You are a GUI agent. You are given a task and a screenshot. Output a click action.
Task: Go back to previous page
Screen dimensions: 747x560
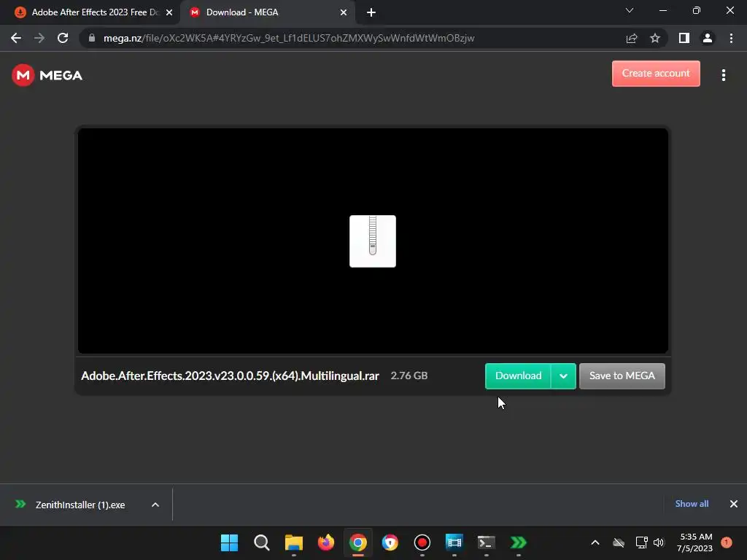click(16, 38)
